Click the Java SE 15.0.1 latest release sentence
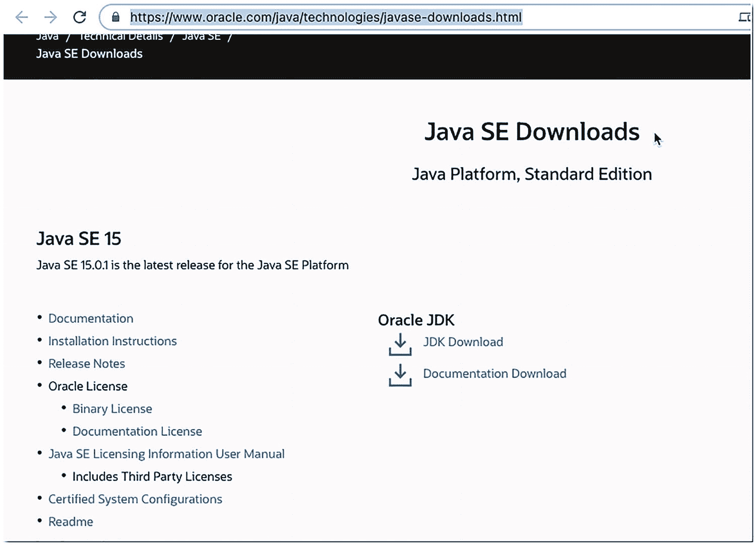756x545 pixels. click(x=193, y=265)
